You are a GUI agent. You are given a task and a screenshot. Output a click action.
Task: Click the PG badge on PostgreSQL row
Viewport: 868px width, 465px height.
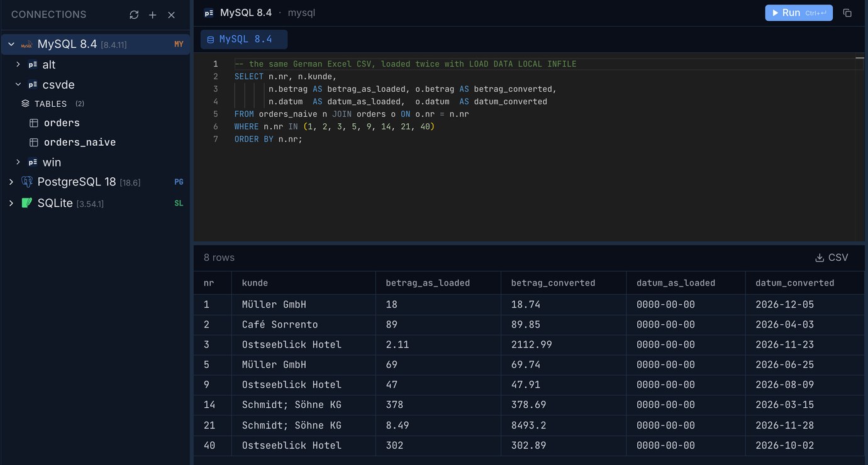(179, 182)
